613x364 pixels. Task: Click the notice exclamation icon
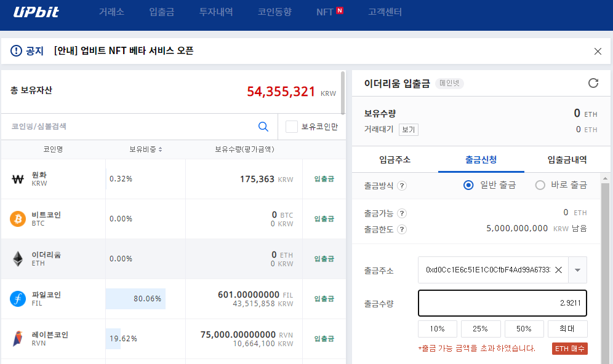tap(16, 51)
